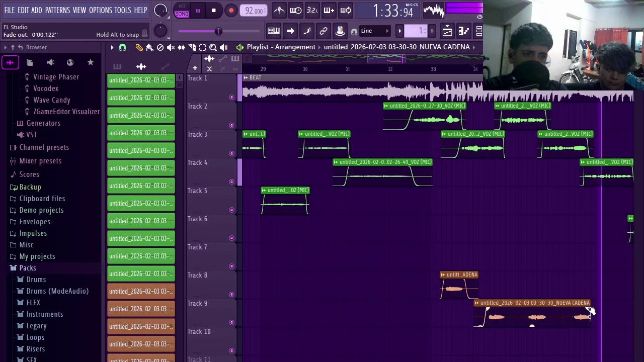The width and height of the screenshot is (644, 362).
Task: Select the Draw pencil tool
Action: click(x=139, y=47)
